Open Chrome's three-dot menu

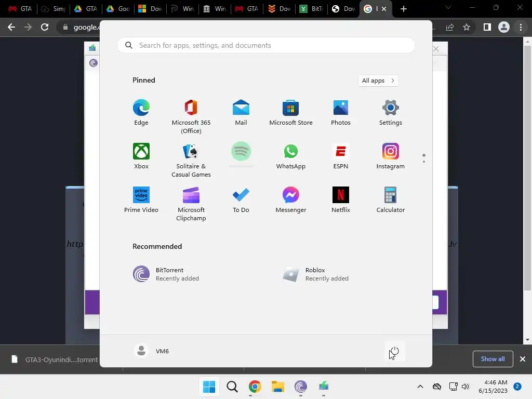[521, 27]
